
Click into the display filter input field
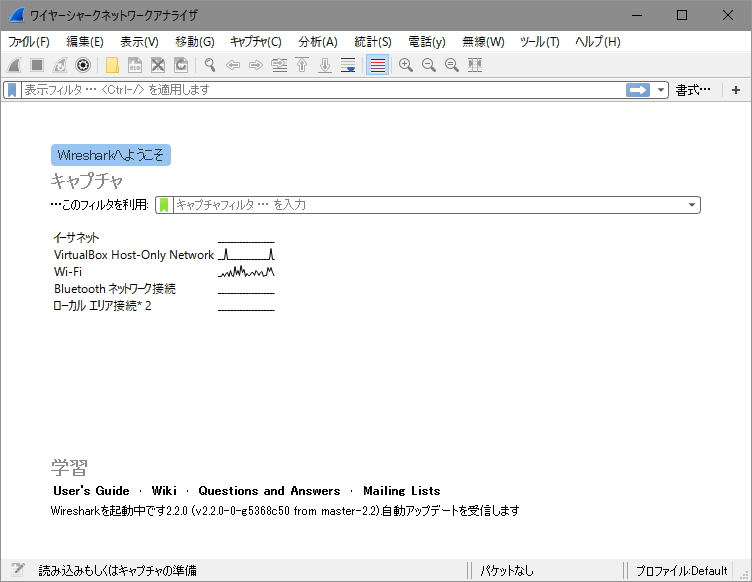322,90
